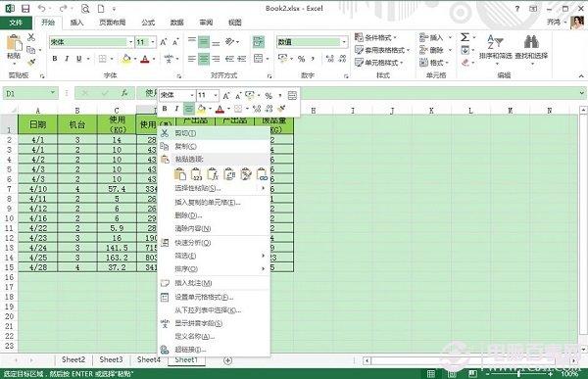
Task: Toggle Bold in the mini toolbar
Action: click(165, 109)
